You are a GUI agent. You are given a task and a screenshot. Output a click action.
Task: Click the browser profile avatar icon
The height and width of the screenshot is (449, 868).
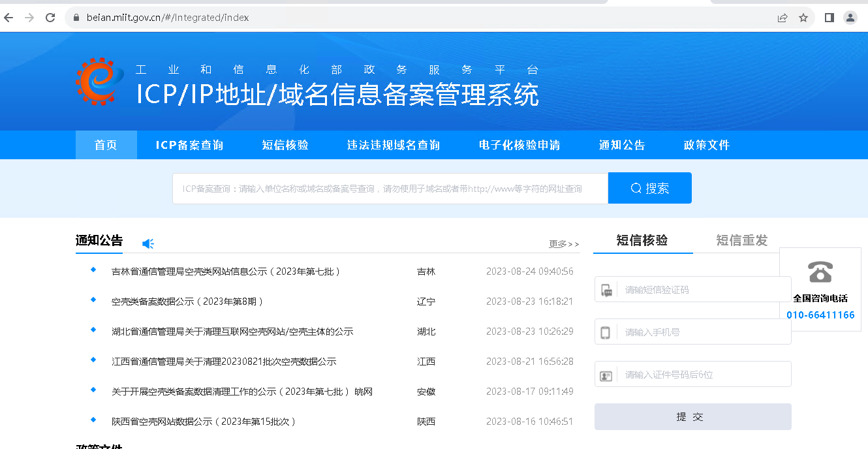coord(850,18)
